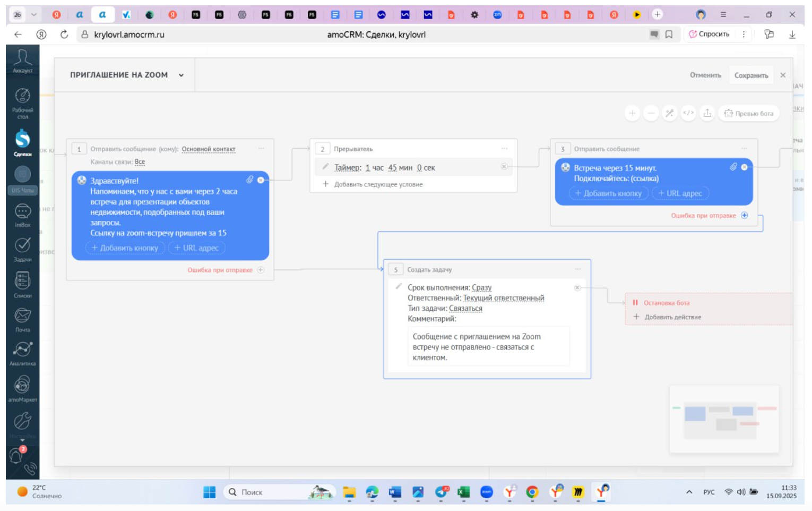Open Тип задачи Связаться selector
The width and height of the screenshot is (812, 511).
pos(465,309)
